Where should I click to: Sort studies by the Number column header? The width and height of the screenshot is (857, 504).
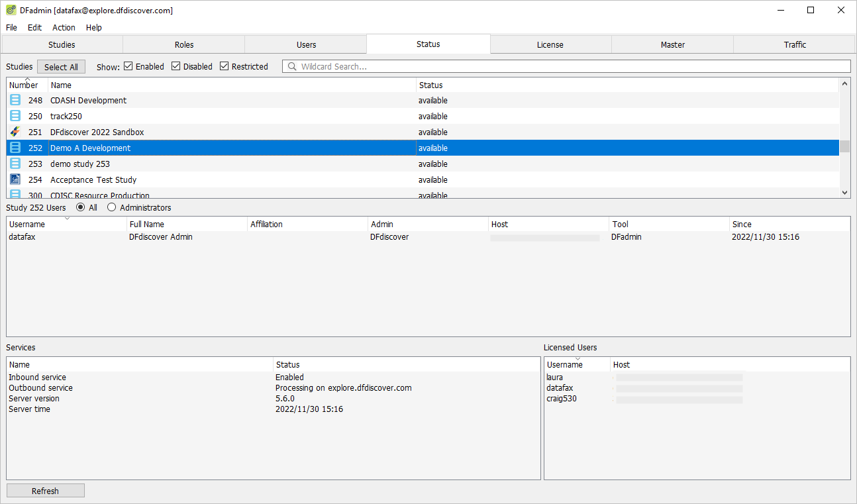27,85
